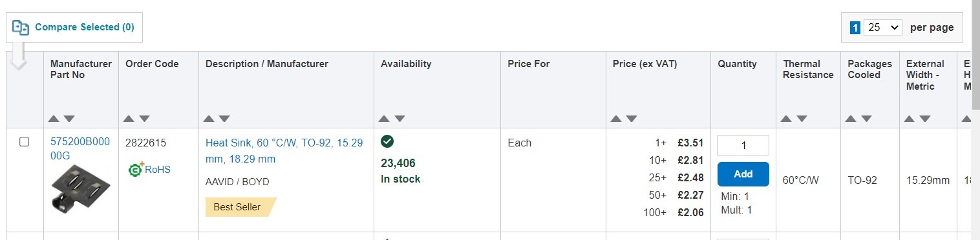This screenshot has width=980, height=240.
Task: Focus the quantity input field
Action: (x=743, y=145)
